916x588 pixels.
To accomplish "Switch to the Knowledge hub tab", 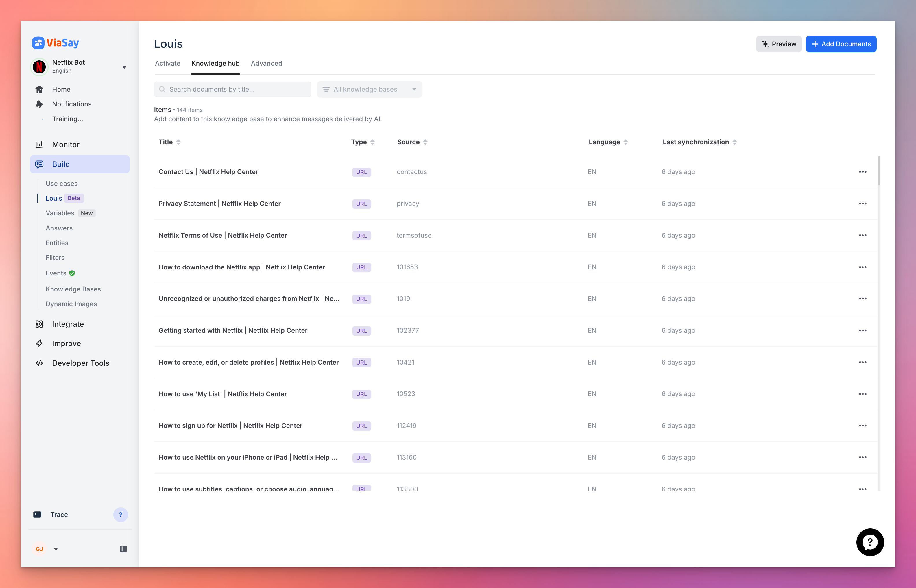I will [x=215, y=63].
